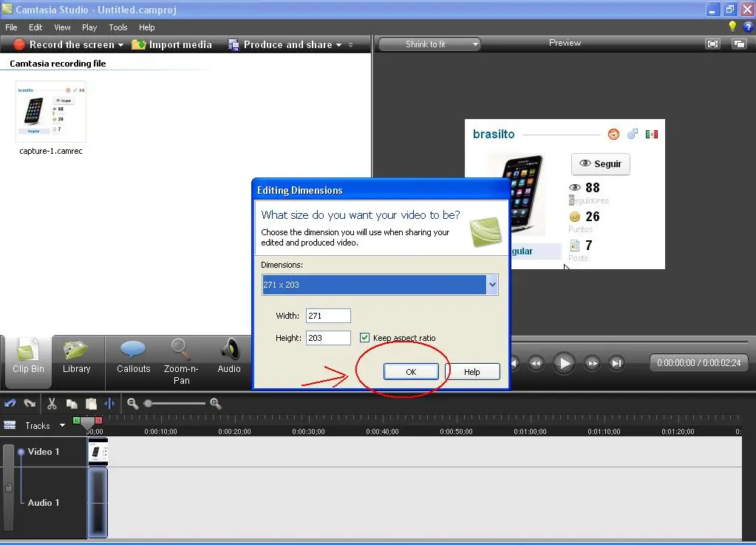Toggle the track lock icon
Viewport: 756px width, 545px height.
(x=9, y=488)
